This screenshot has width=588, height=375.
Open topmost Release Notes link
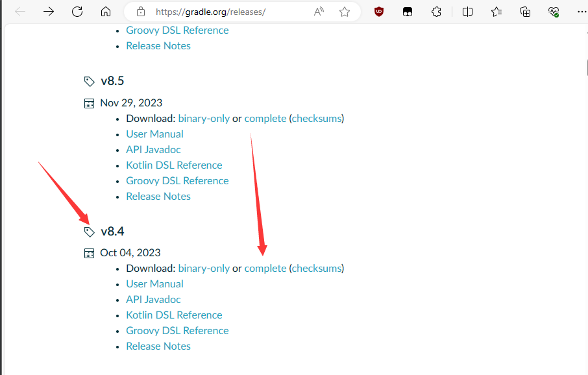coord(158,46)
